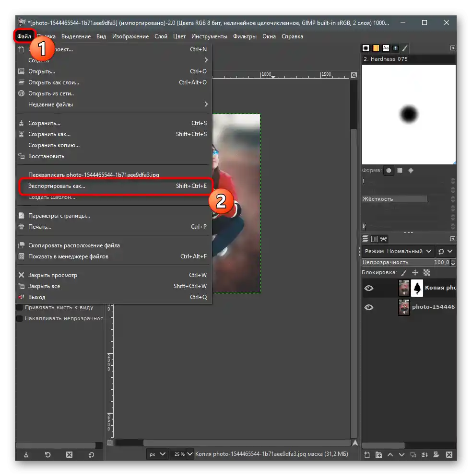Switch to the Brush Editor tab icon

[x=405, y=48]
